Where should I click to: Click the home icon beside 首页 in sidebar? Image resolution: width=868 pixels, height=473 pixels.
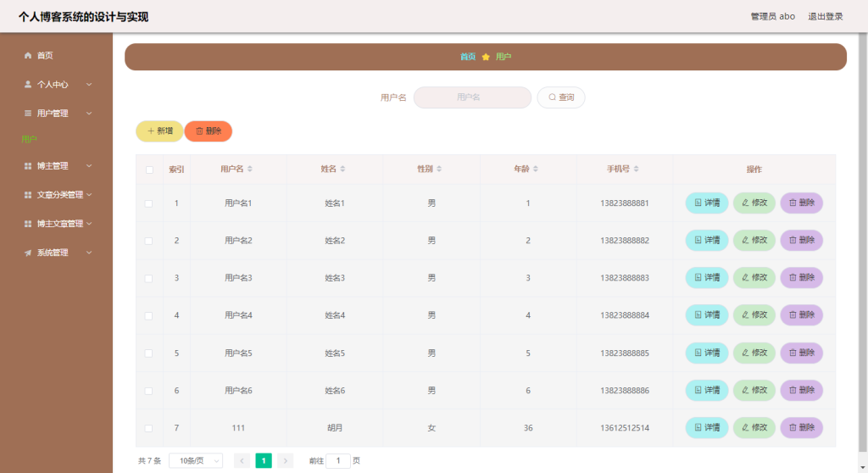(28, 55)
